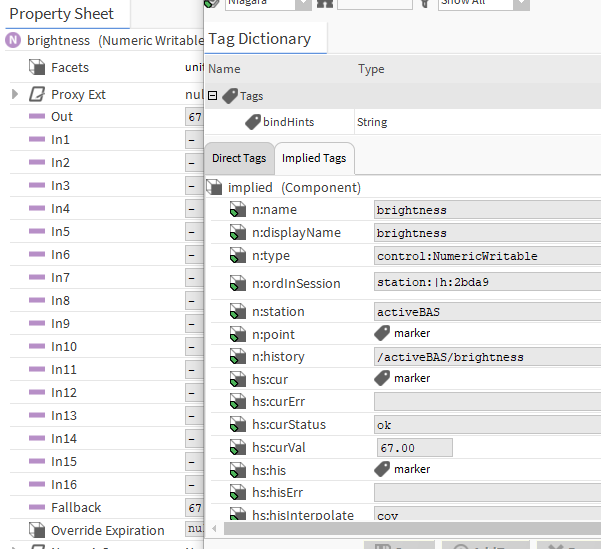
Task: Click the n:history value field
Action: 486,357
